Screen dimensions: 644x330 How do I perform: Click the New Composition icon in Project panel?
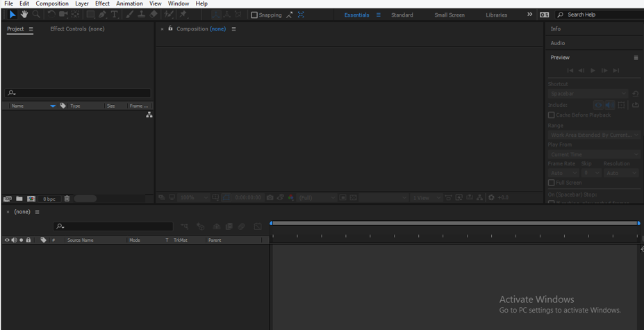point(31,199)
